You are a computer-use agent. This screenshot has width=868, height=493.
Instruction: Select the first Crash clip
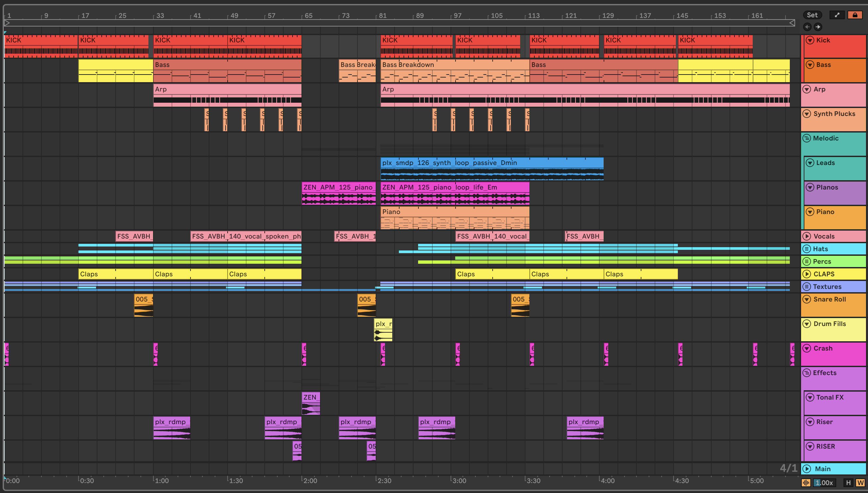coord(6,354)
